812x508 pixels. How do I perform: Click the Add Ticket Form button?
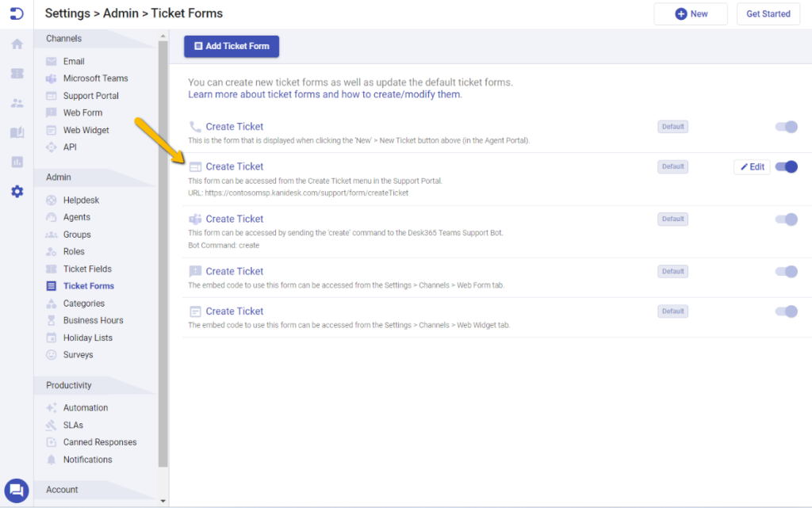[232, 47]
